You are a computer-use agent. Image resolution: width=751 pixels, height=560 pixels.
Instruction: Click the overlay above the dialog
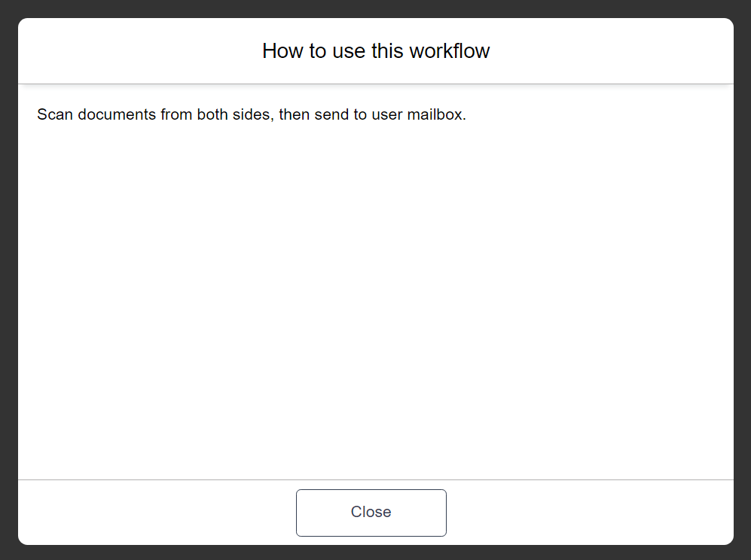click(375, 9)
